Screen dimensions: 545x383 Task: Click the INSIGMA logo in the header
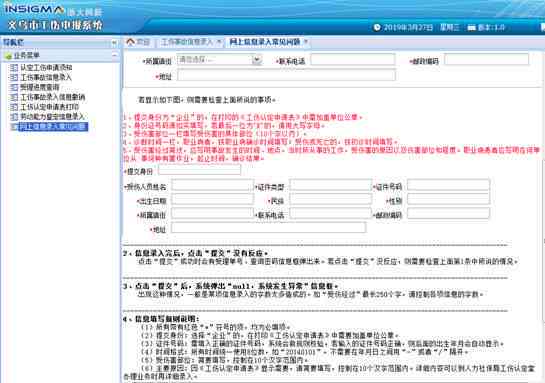point(34,9)
